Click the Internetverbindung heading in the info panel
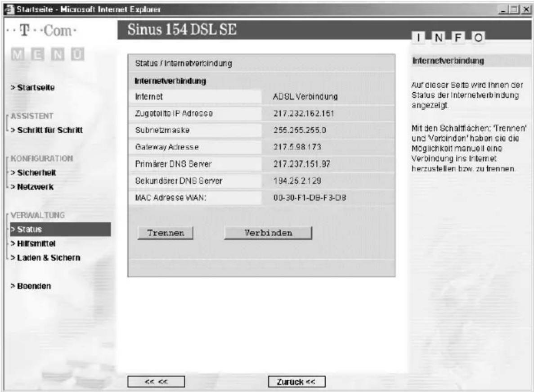This screenshot has width=534, height=392. click(x=448, y=61)
